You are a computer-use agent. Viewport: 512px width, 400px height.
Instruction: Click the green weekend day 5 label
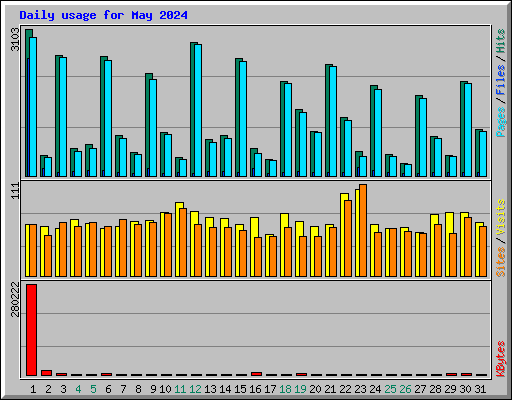93,389
